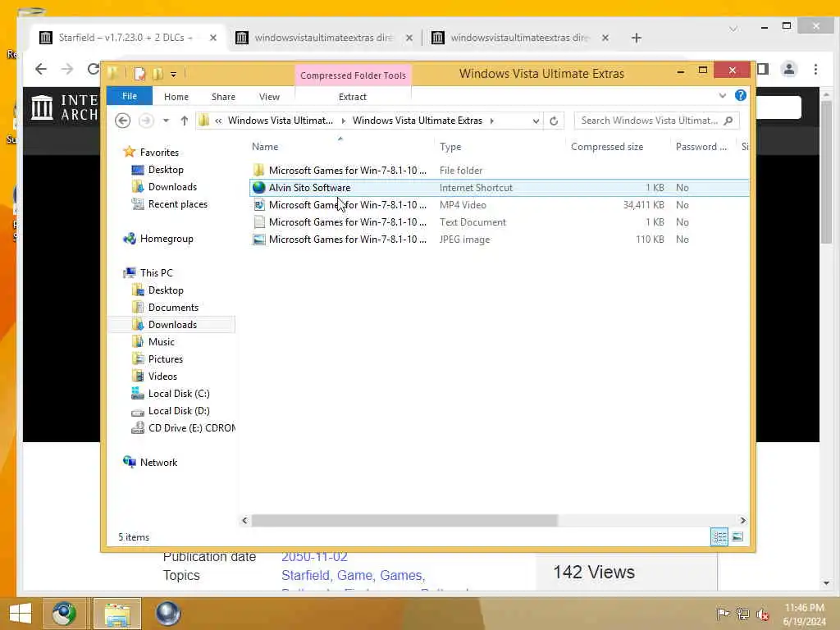Click the browser back arrow
The height and width of the screenshot is (630, 840).
41,69
